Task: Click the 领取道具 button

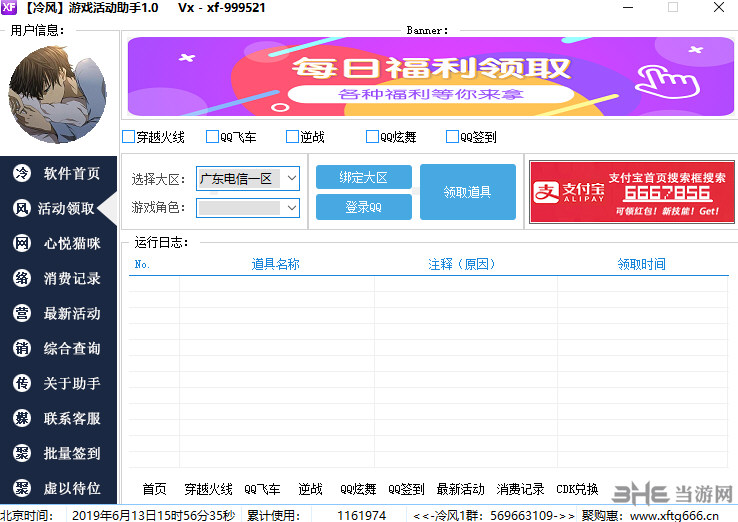Action: coord(468,192)
